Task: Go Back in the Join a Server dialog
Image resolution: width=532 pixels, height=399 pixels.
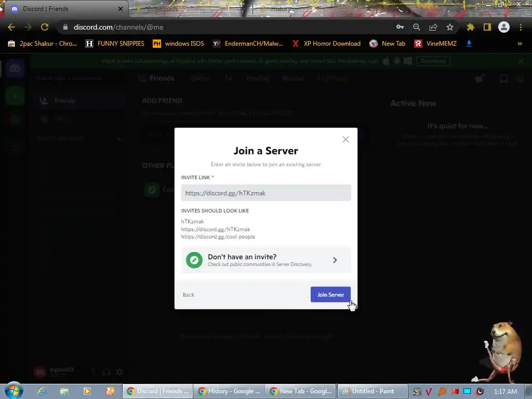Action: 189,295
